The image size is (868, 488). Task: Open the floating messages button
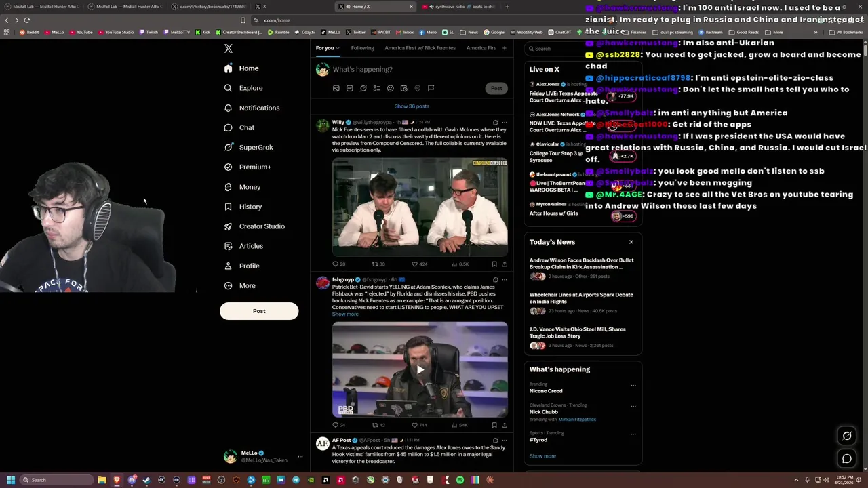pos(847,459)
